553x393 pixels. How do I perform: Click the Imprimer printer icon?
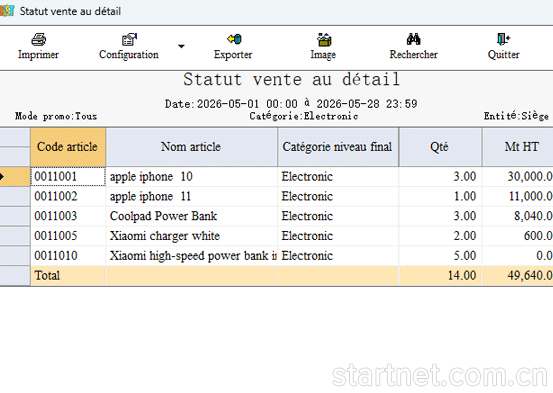click(x=38, y=39)
